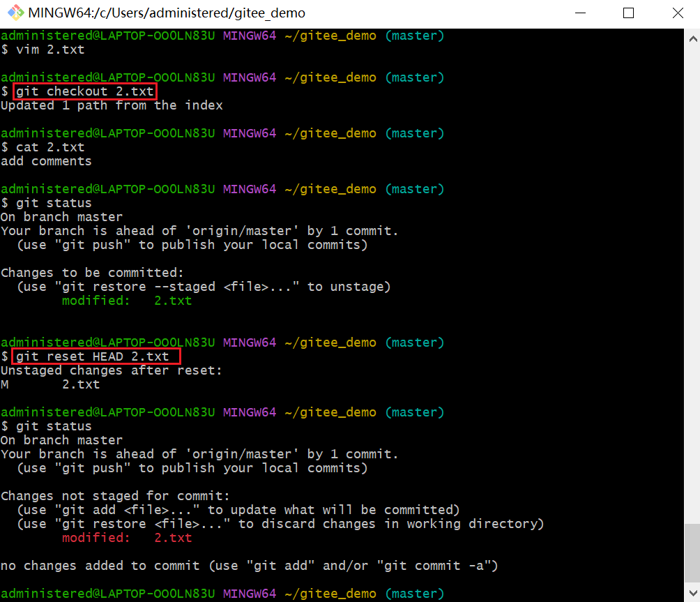The image size is (700, 602).
Task: Click the 'M 2.txt' output line
Action: tap(50, 384)
